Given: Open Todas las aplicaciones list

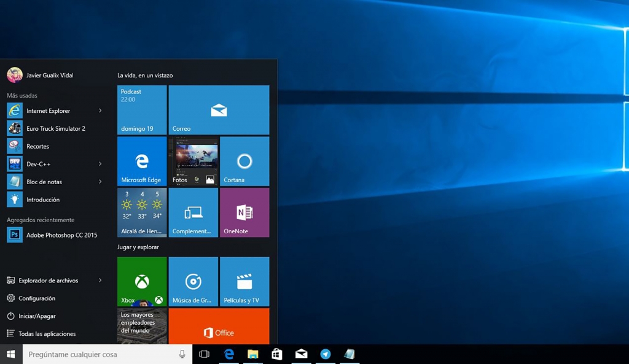Looking at the screenshot, I should click(x=47, y=334).
